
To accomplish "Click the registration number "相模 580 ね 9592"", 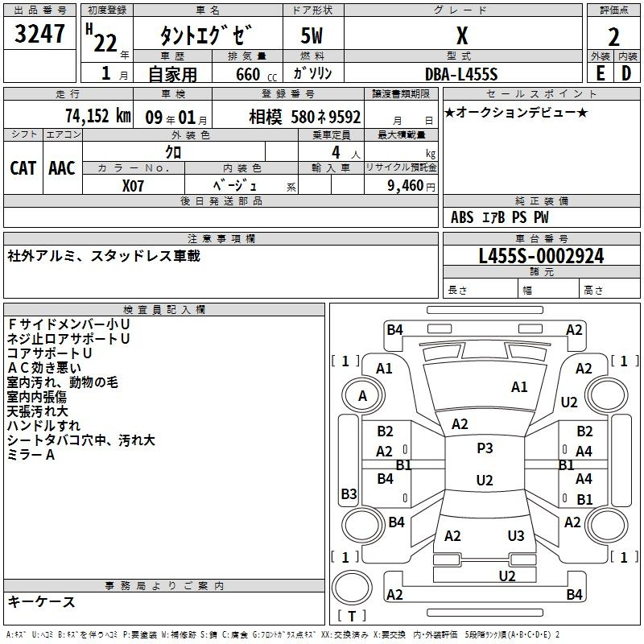I will (x=305, y=118).
